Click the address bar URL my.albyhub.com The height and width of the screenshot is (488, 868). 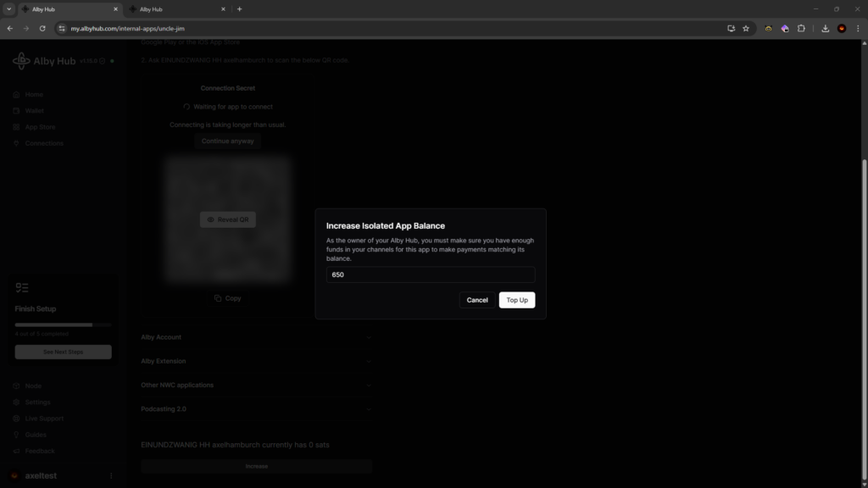pyautogui.click(x=127, y=28)
